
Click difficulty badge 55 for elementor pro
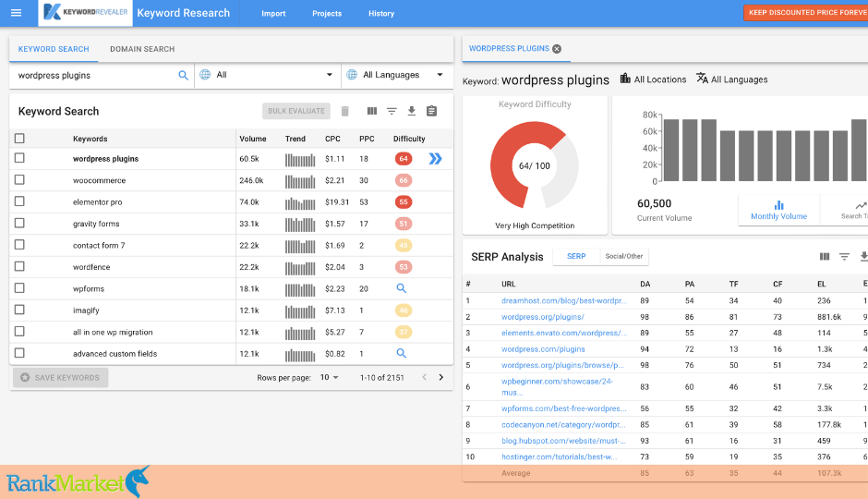click(404, 202)
